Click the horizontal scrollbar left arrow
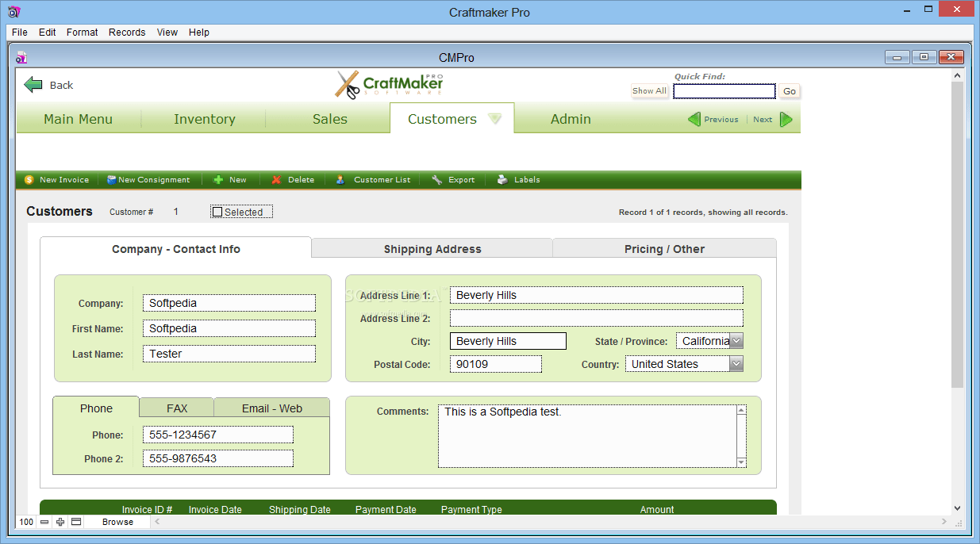This screenshot has height=544, width=980. click(156, 522)
